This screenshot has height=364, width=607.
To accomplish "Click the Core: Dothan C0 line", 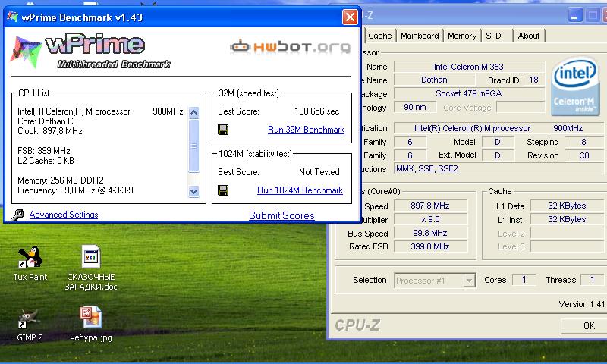I will (x=48, y=121).
